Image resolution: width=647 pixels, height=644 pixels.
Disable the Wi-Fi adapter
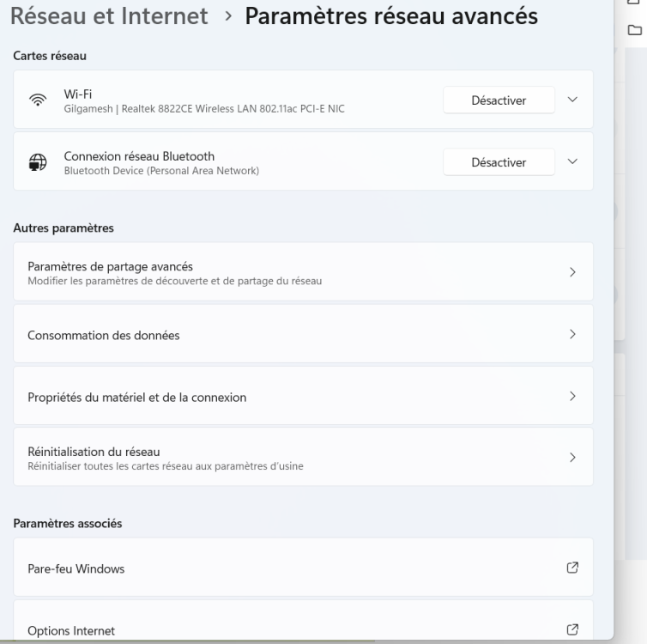(499, 100)
